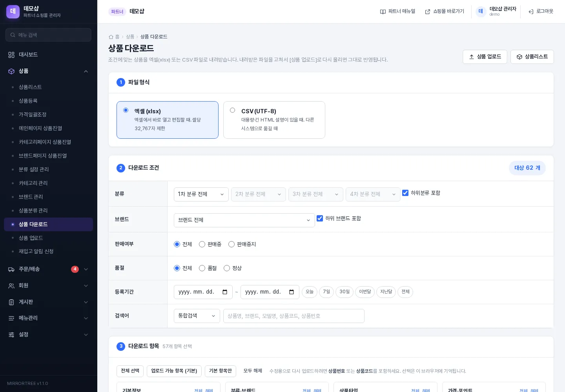
Task: Click the 7일 date range button
Action: pos(326,292)
